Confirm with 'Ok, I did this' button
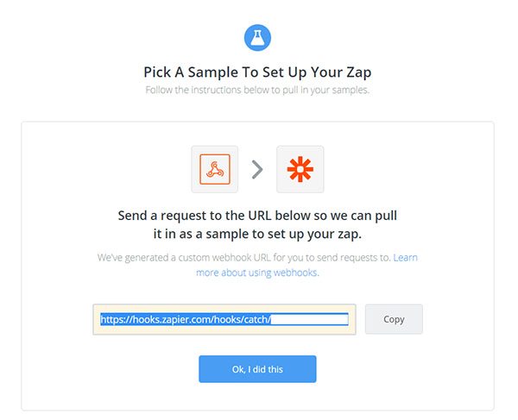The image size is (518, 420). coord(257,369)
